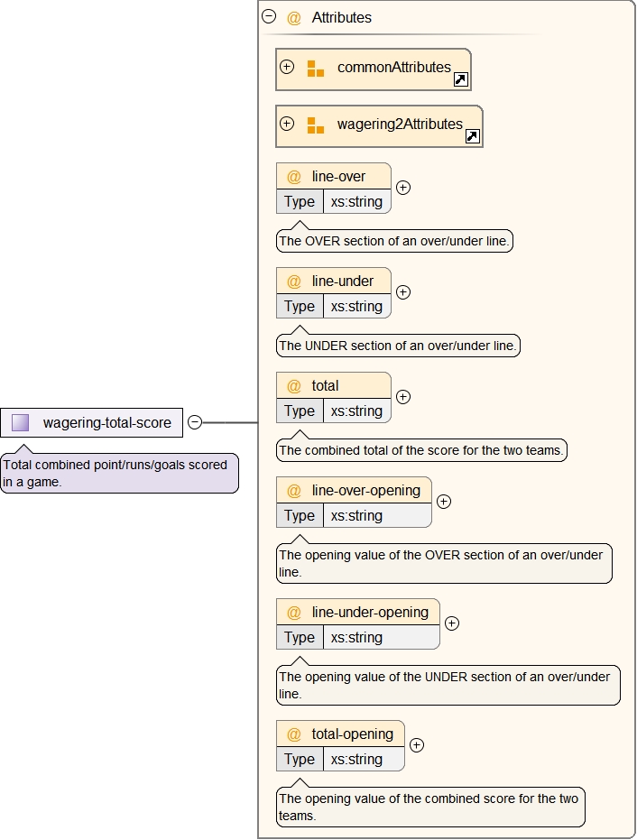Image resolution: width=637 pixels, height=840 pixels.
Task: Expand the line-under attribute details
Action: [403, 292]
